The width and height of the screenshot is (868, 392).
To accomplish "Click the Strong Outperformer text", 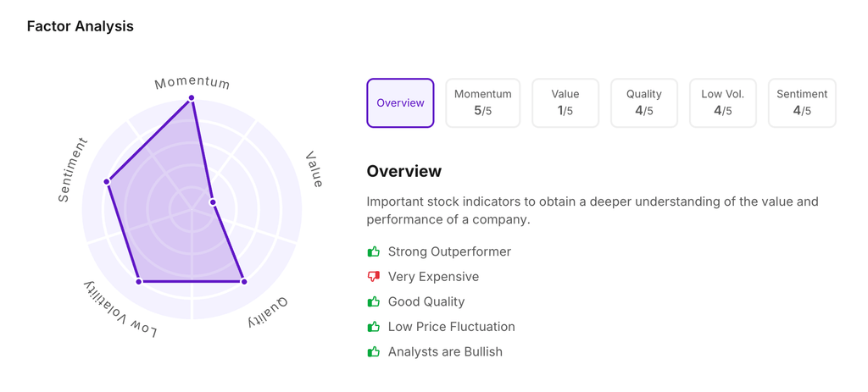I will (449, 251).
